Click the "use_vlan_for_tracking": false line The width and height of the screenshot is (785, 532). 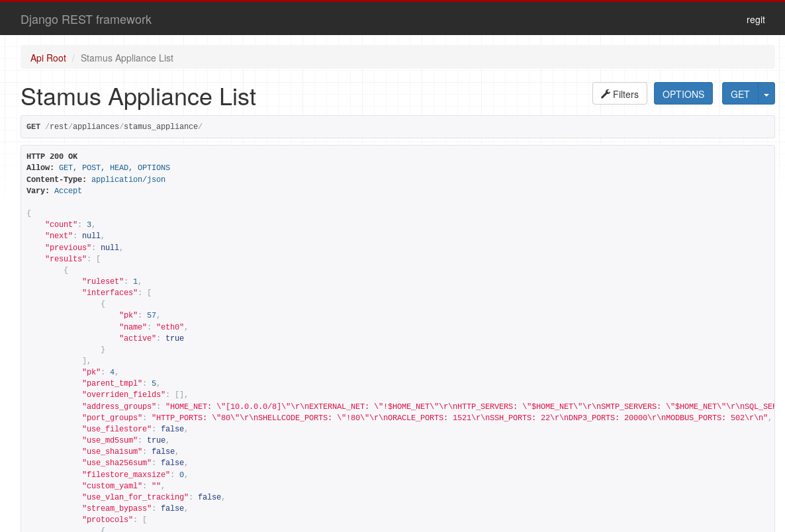(154, 497)
